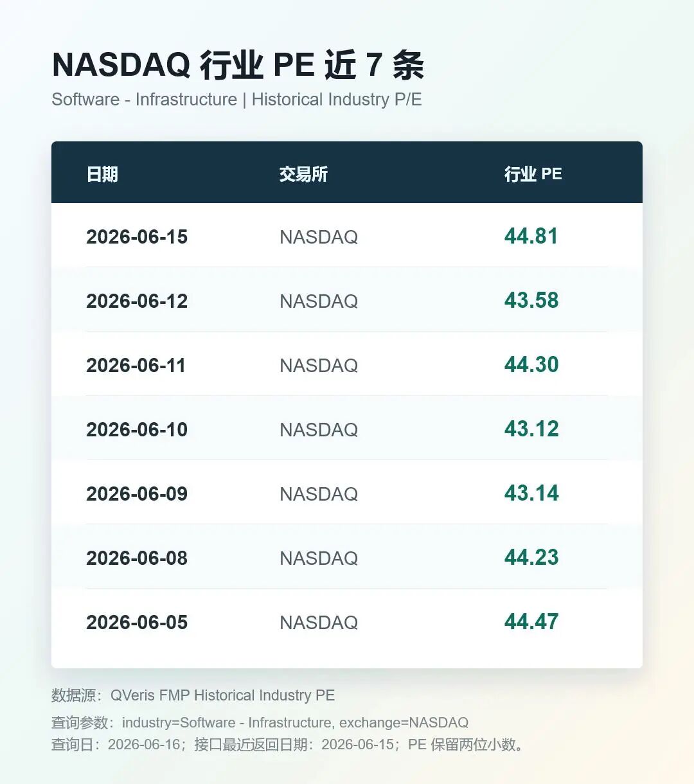The width and height of the screenshot is (694, 784).
Task: Select the 2026-06-11 date cell
Action: (x=136, y=365)
